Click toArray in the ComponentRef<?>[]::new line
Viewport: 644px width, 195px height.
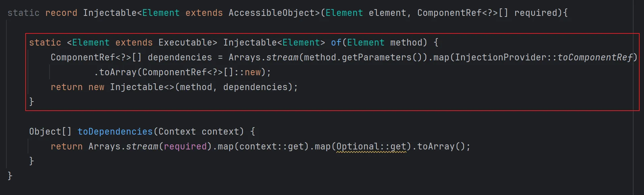coord(118,72)
